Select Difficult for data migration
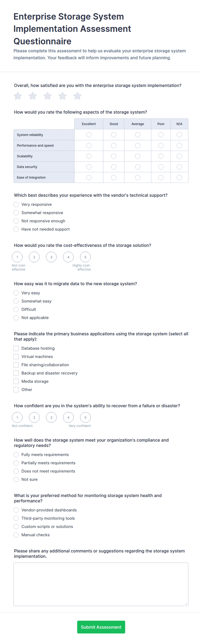Viewport: 200px width, 644px height. point(16,309)
